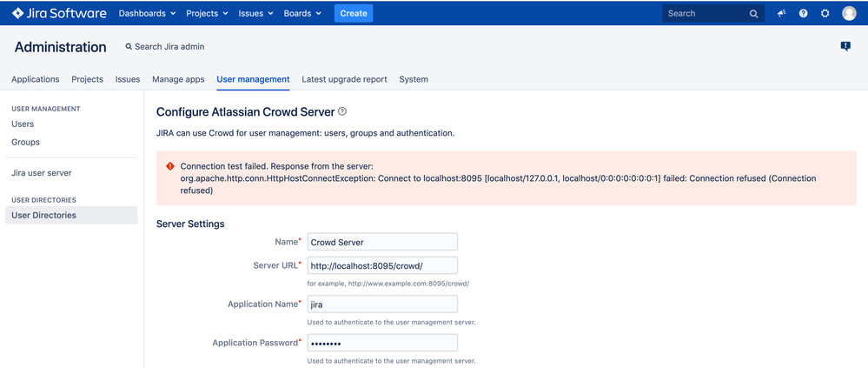Expand the Projects dropdown in the top bar

point(207,13)
